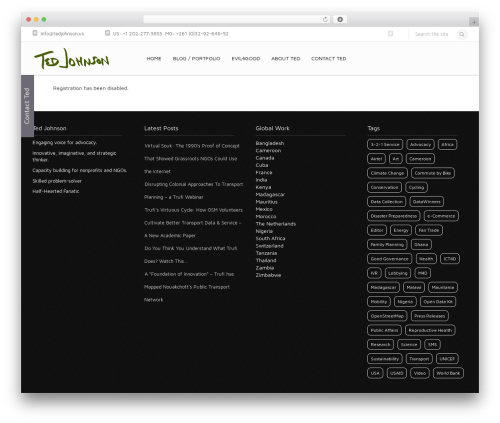Click the 3-2-1 Service tag
Image resolution: width=500 pixels, height=423 pixels.
click(385, 145)
